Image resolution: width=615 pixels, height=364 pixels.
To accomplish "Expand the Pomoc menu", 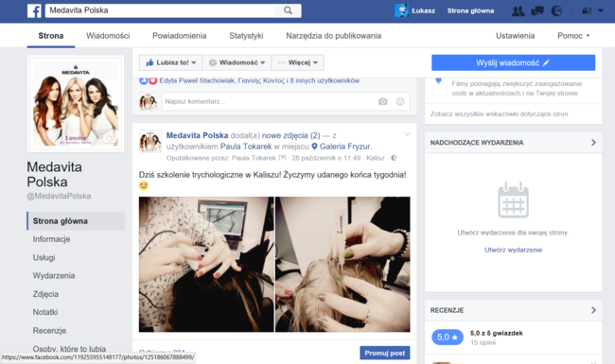I will tap(573, 36).
